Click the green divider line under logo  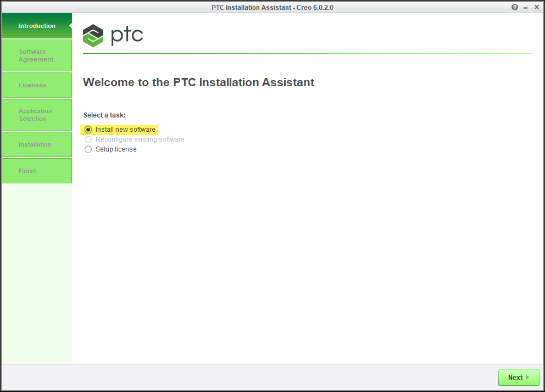click(x=307, y=53)
